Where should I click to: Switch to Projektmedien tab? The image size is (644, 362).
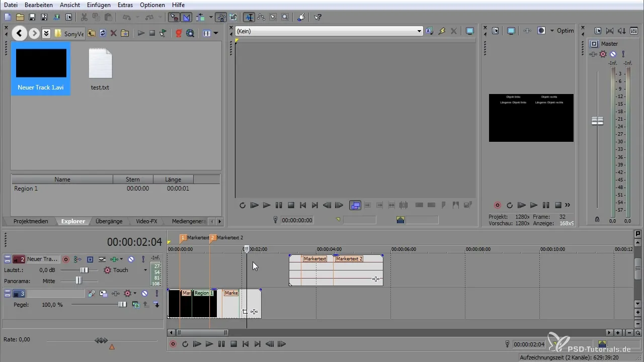tap(31, 221)
